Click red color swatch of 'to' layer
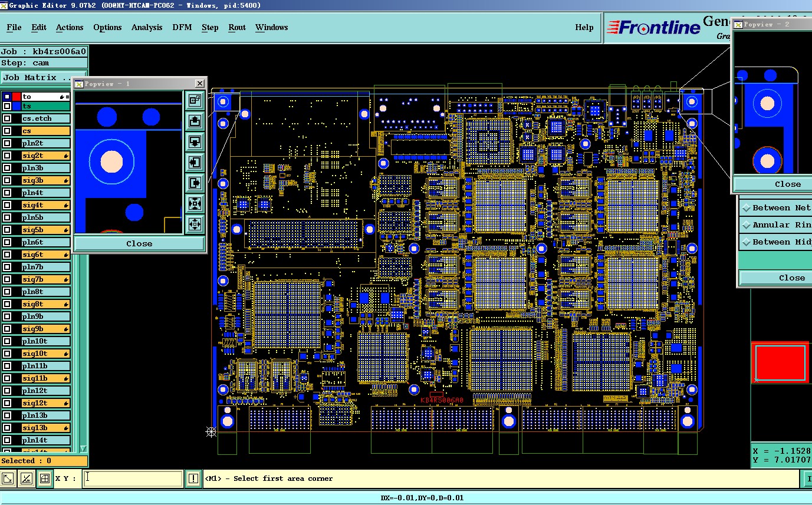 tap(17, 97)
